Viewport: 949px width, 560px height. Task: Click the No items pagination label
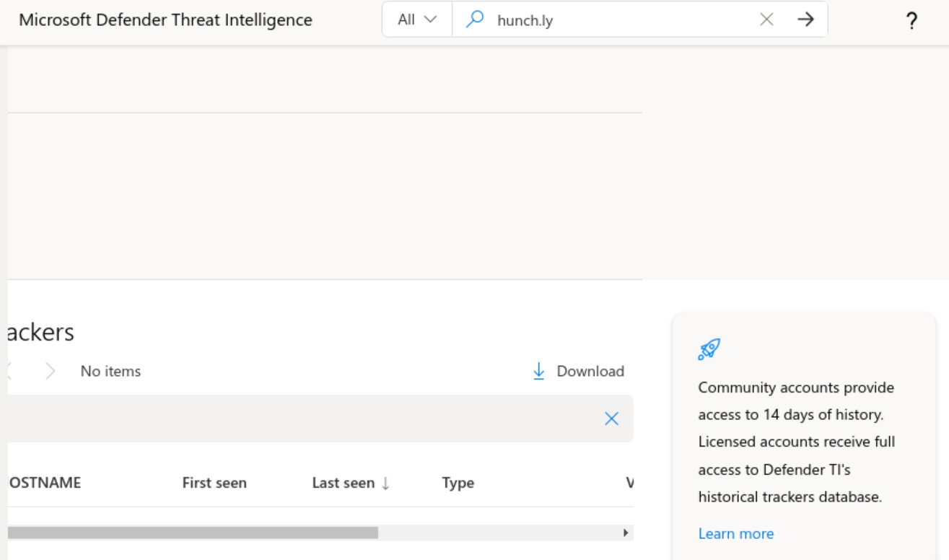[x=110, y=371]
